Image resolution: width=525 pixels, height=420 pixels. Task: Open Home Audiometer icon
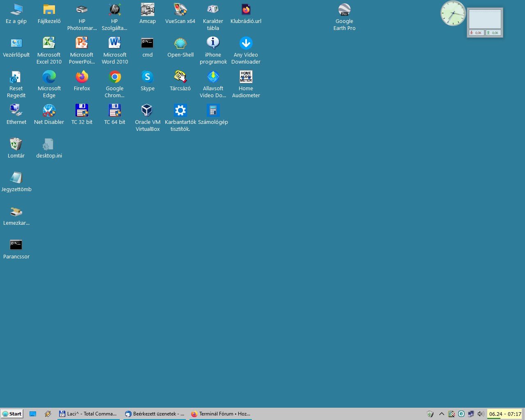(246, 84)
